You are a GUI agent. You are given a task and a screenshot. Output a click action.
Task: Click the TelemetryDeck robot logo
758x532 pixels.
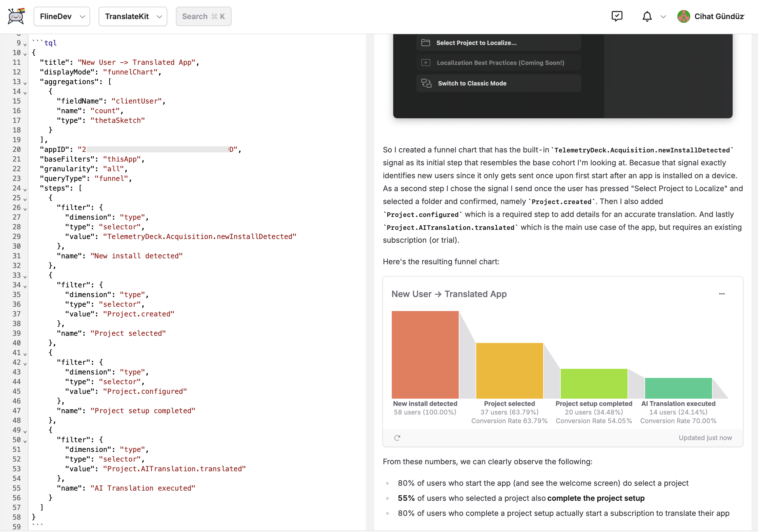coord(16,16)
